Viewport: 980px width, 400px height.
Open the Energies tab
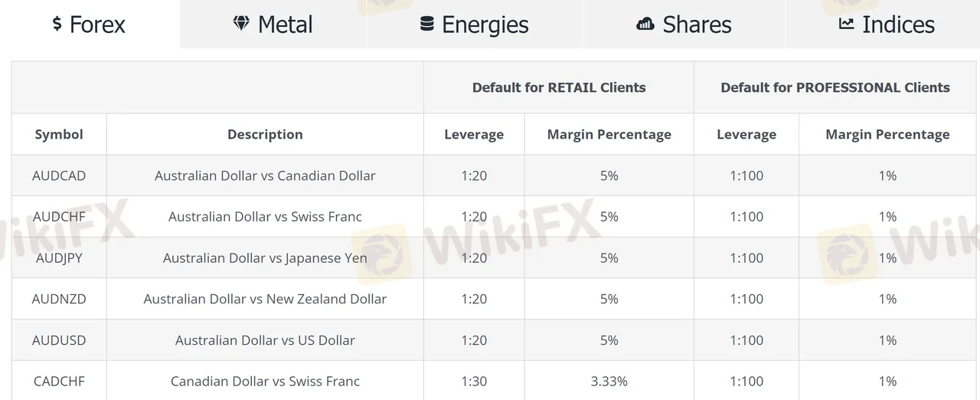(x=475, y=25)
